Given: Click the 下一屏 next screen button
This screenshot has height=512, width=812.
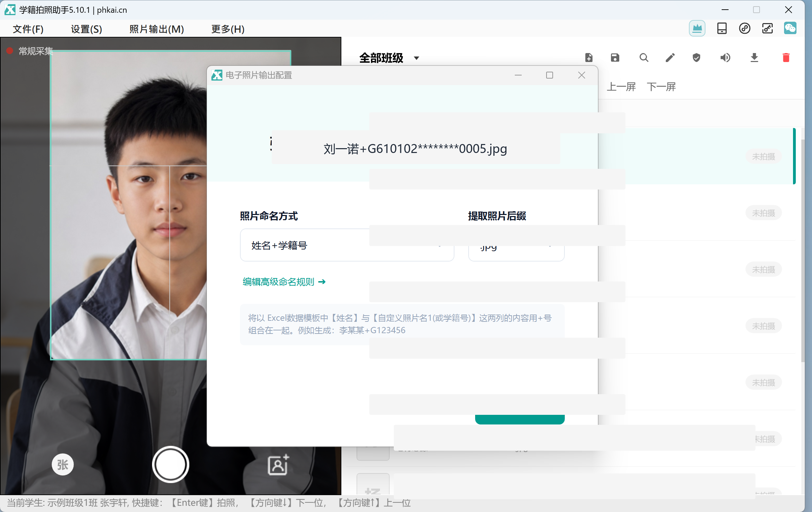Looking at the screenshot, I should pos(661,87).
